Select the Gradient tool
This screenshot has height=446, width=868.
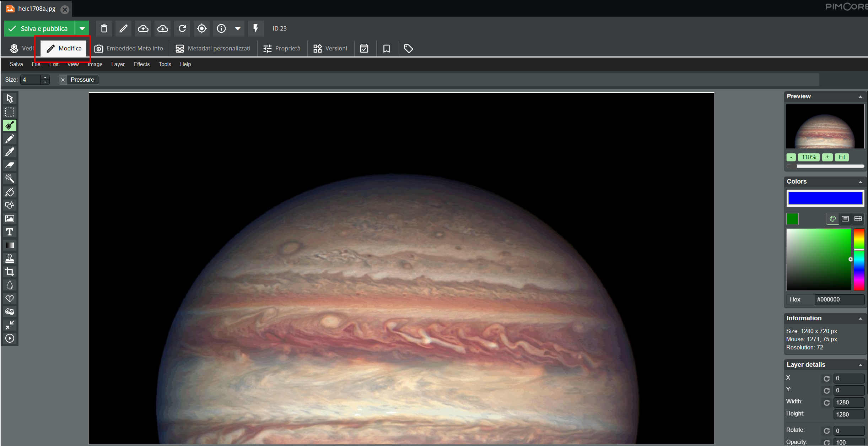[10, 245]
